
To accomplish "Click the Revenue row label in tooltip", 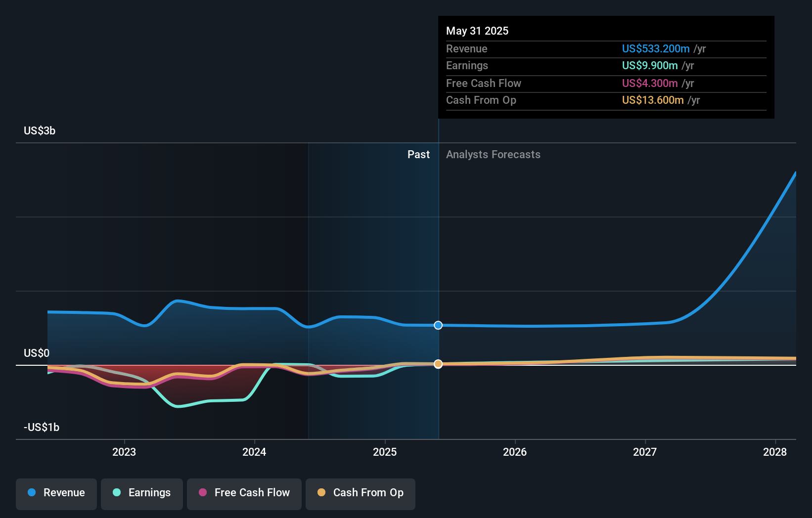I will (467, 48).
